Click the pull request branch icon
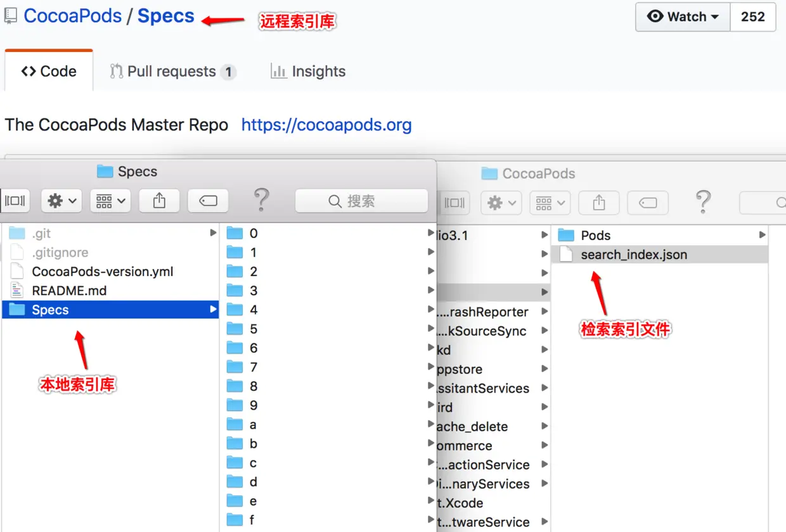 (x=116, y=71)
